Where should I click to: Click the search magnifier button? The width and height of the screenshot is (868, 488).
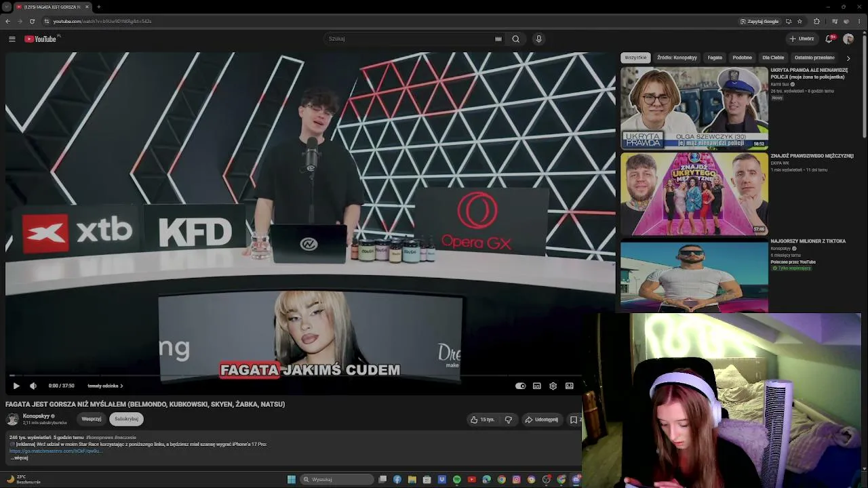click(516, 39)
